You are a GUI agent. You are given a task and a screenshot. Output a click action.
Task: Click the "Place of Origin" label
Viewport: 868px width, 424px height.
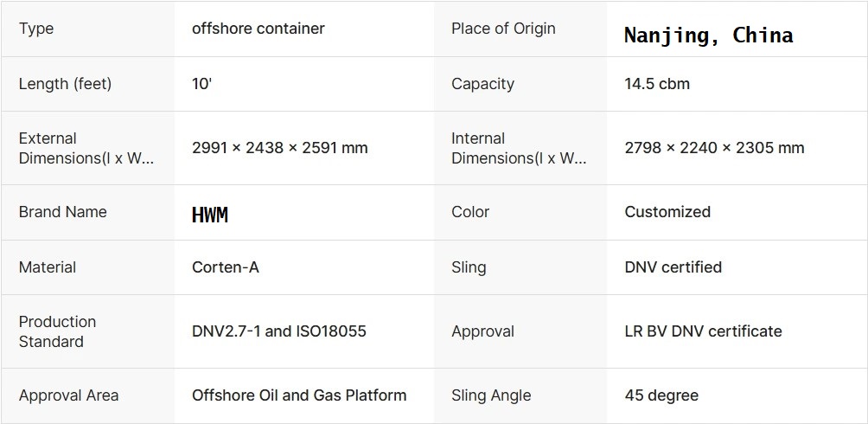click(x=503, y=29)
